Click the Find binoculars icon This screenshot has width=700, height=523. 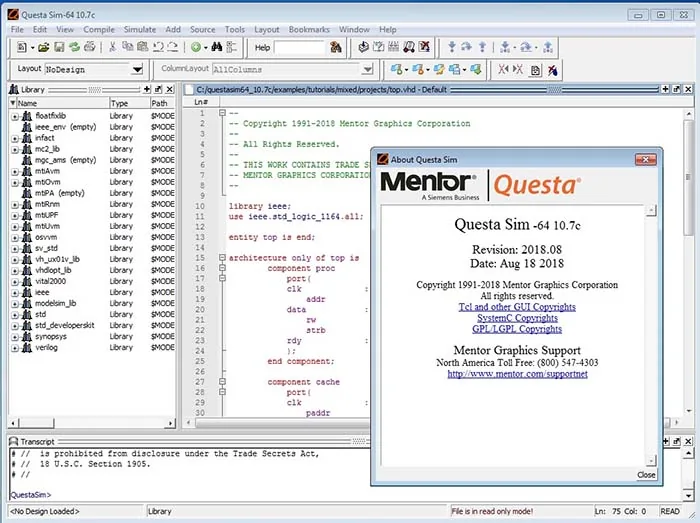coord(217,47)
